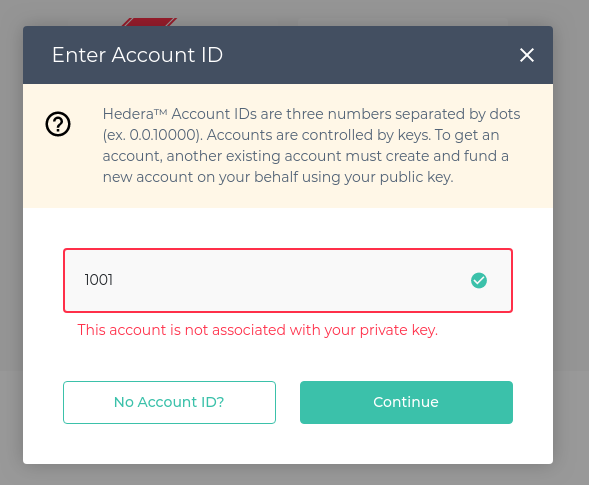The width and height of the screenshot is (589, 485).
Task: Click the red logo shape behind dialog
Action: pyautogui.click(x=149, y=22)
